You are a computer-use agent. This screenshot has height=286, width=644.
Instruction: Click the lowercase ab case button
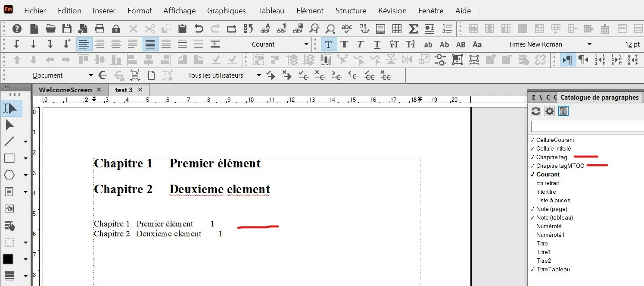coord(428,44)
